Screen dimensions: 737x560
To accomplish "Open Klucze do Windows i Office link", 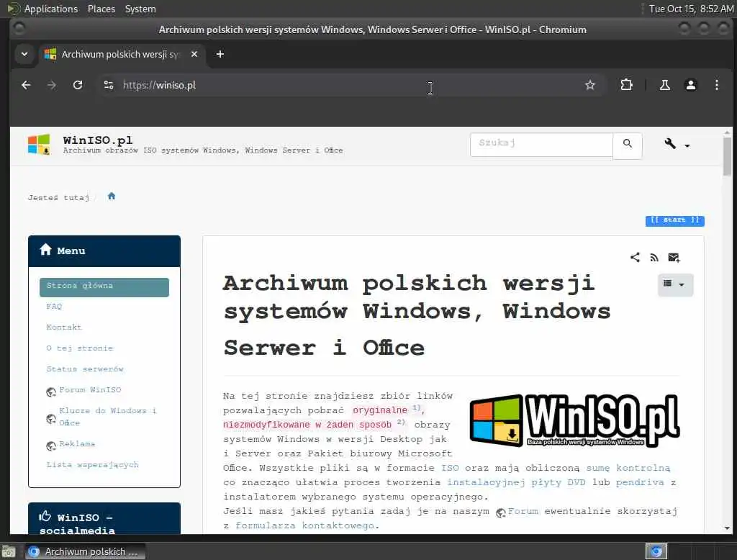I will [x=108, y=417].
